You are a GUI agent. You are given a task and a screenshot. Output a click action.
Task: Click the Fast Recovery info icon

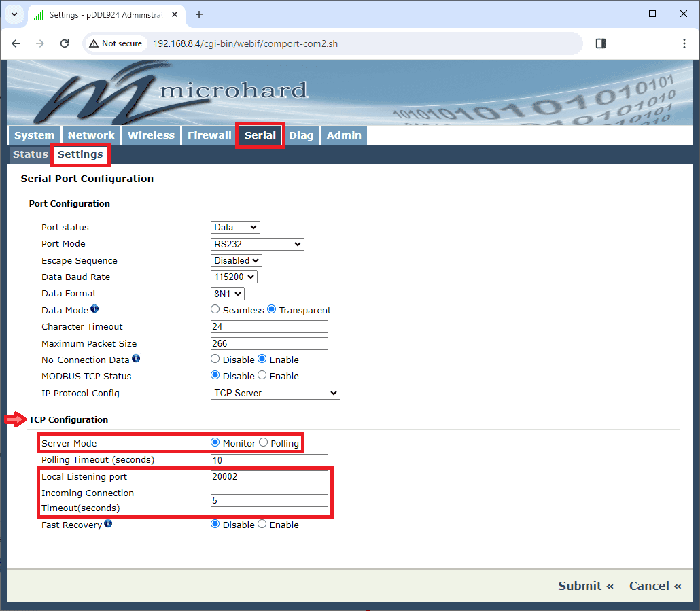[x=108, y=524]
